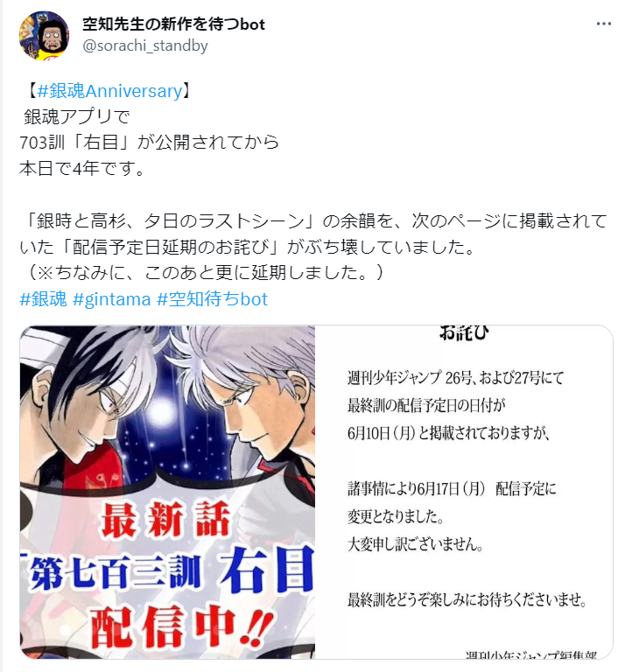Click the tweet line mentioning 配信予定日延期のお詫び
Screen dimensions: 625x672
pyautogui.click(x=247, y=247)
